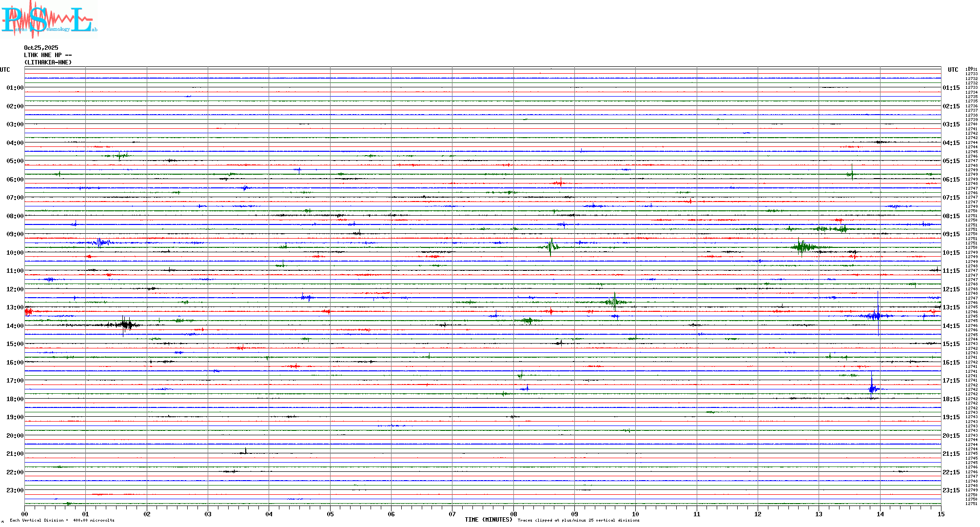Click the 08 minute tick on bottom axis
Screen dimensions: 980x527
coord(513,514)
